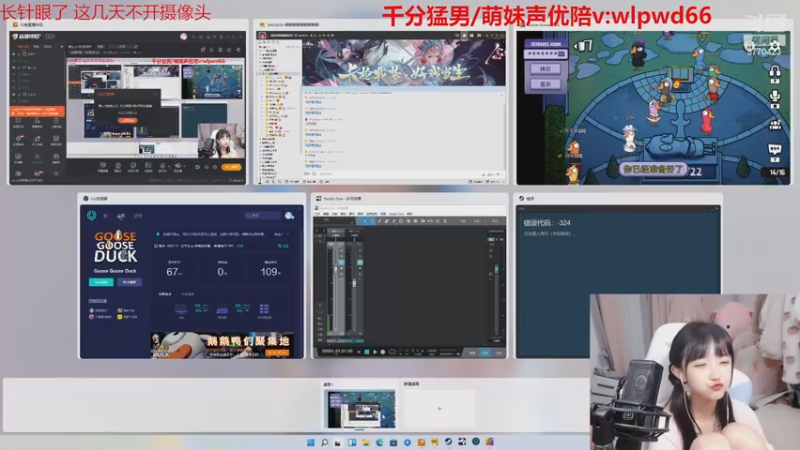Open the goose banner ad in the UU window
Screen dimensions: 800x450
(x=222, y=345)
